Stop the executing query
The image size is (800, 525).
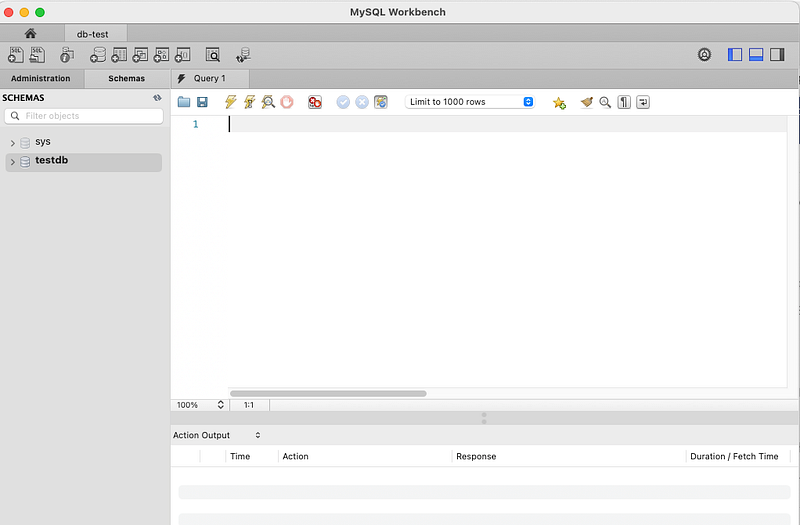[287, 102]
